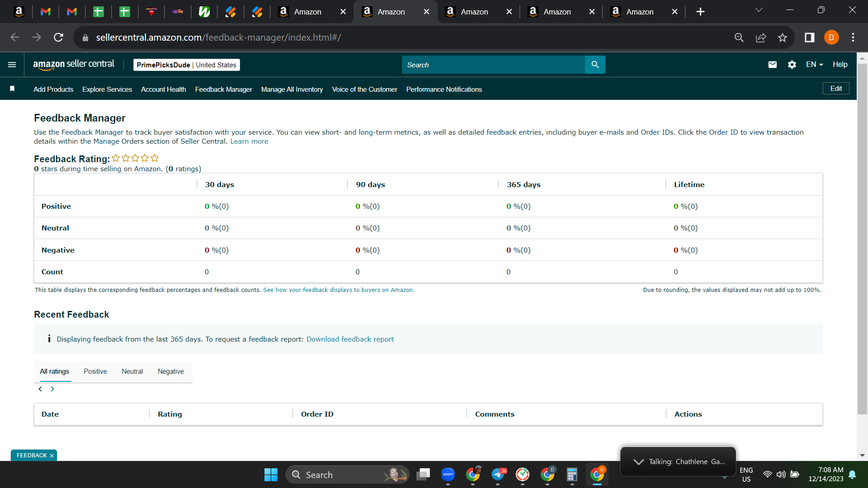Screen dimensions: 868x488
Task: Open Feedback Manager in the navigation bar
Action: [x=224, y=89]
